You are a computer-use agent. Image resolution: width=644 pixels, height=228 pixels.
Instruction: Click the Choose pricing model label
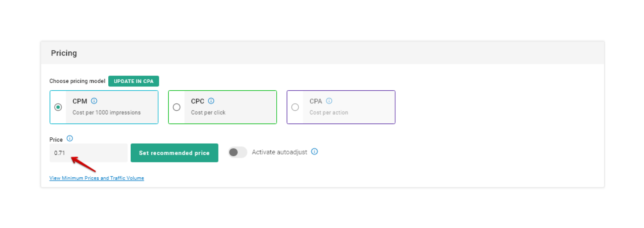point(77,81)
